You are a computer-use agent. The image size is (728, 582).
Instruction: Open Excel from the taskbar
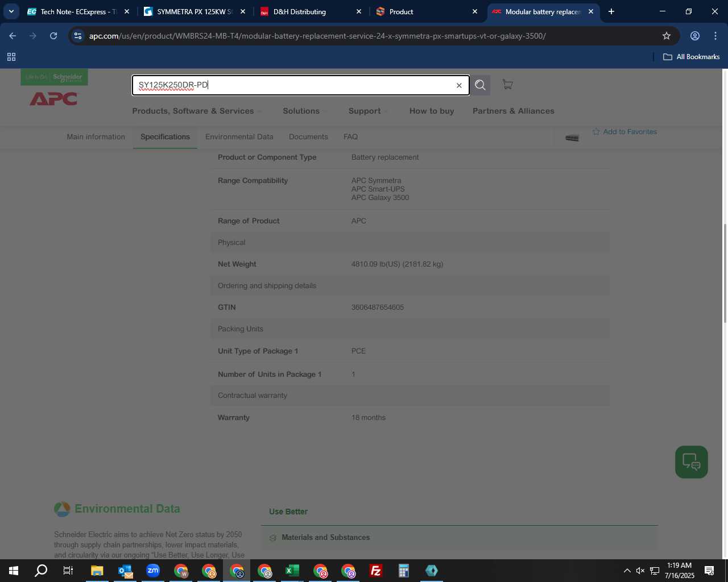coord(292,571)
